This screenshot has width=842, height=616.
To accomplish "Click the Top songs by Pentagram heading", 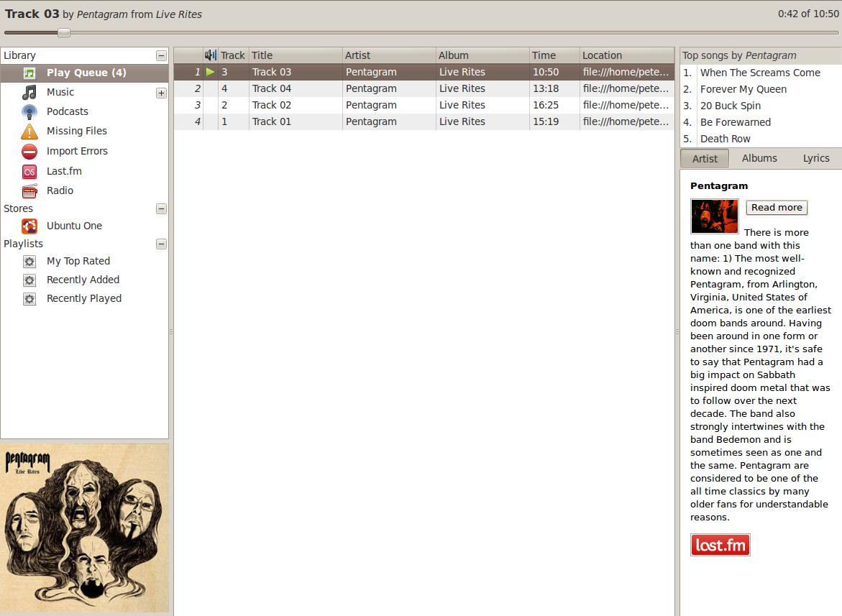I will pos(739,55).
